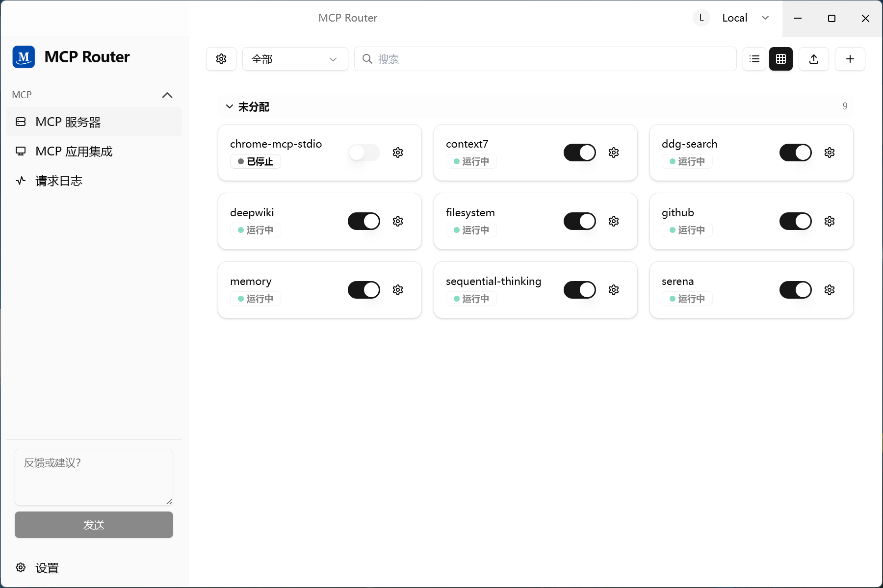This screenshot has width=883, height=588.
Task: Click the 发送 feedback button
Action: point(94,525)
